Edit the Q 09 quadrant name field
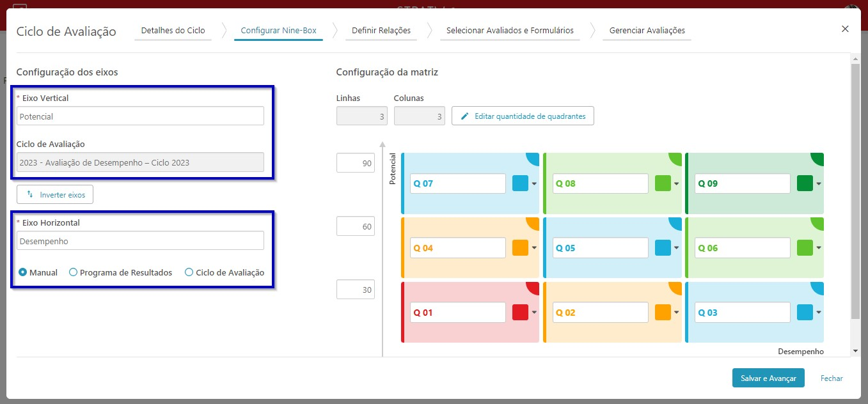The width and height of the screenshot is (868, 404). point(742,183)
